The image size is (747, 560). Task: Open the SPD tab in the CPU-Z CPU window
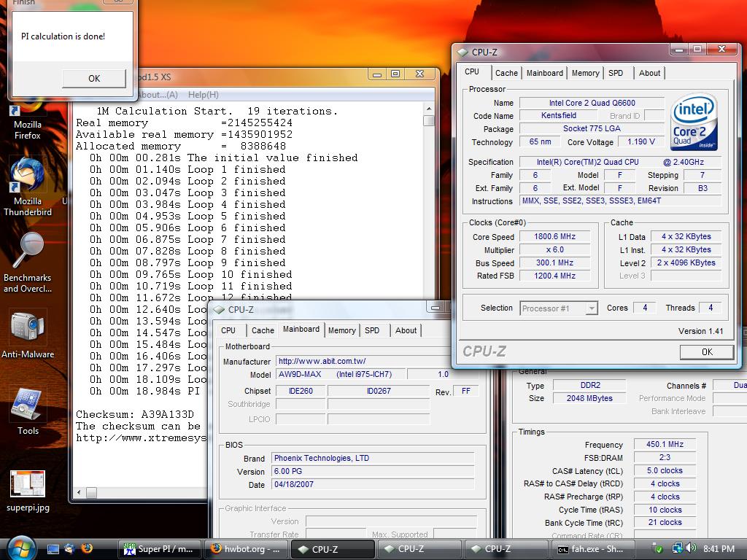coord(616,73)
